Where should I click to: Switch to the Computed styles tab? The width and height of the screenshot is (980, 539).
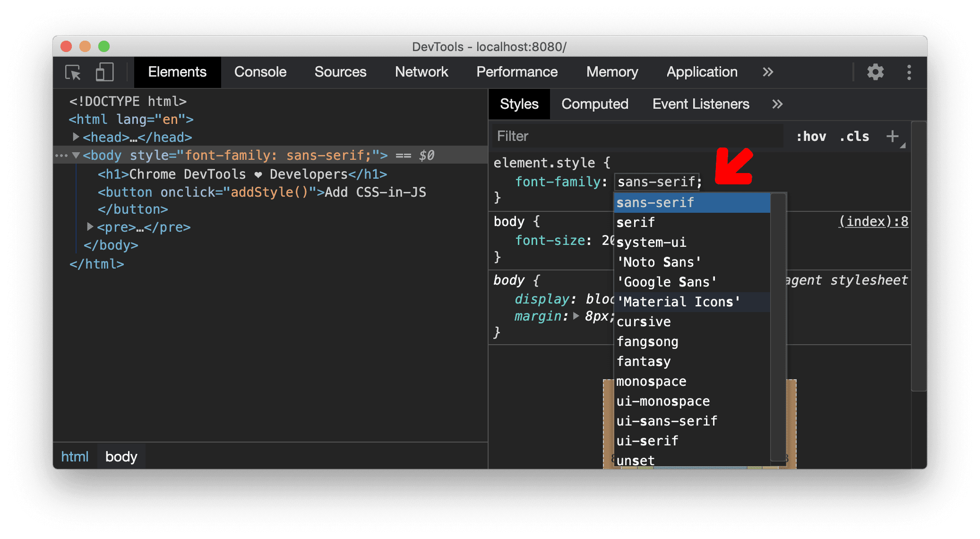pos(593,104)
